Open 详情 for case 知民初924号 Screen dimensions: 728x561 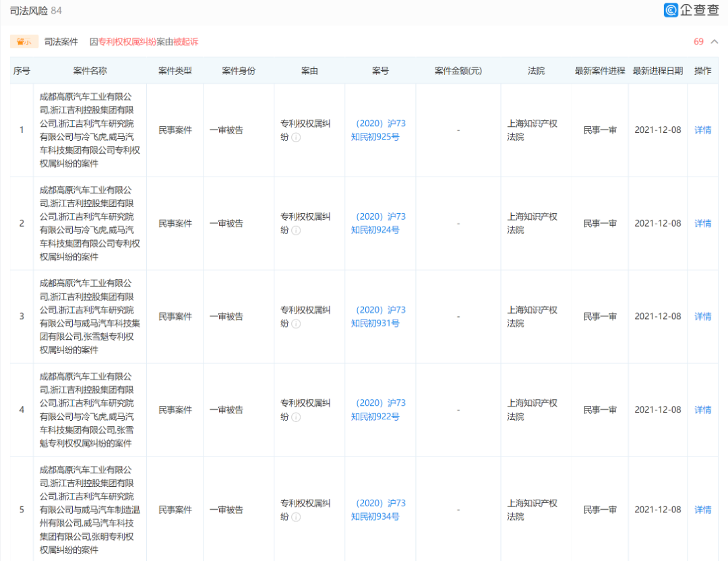coord(702,223)
